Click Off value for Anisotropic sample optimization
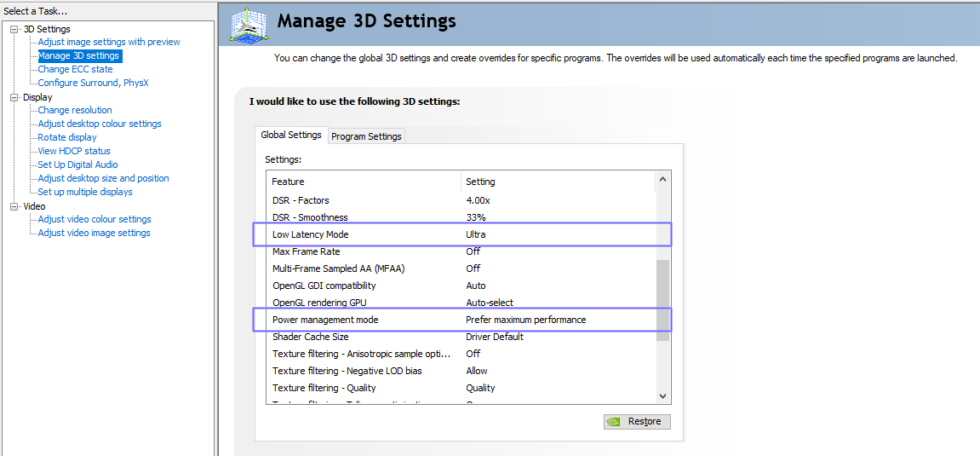This screenshot has width=980, height=456. point(473,354)
